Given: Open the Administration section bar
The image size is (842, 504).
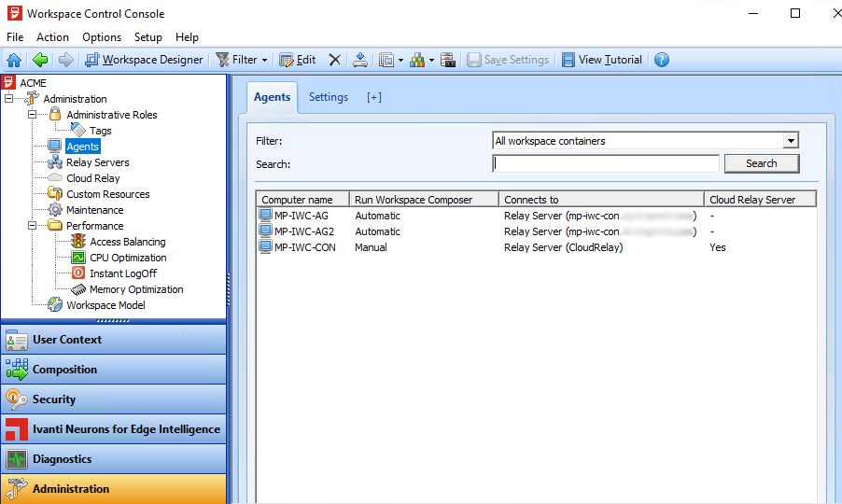Looking at the screenshot, I should point(113,489).
